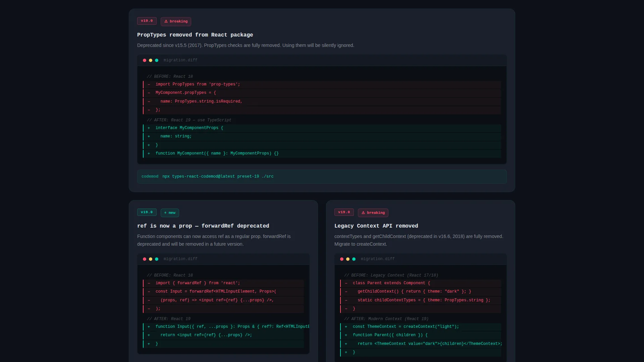Screen dimensions: 644x362
Task: Select the interface MyComponentProps line
Action: [x=322, y=128]
